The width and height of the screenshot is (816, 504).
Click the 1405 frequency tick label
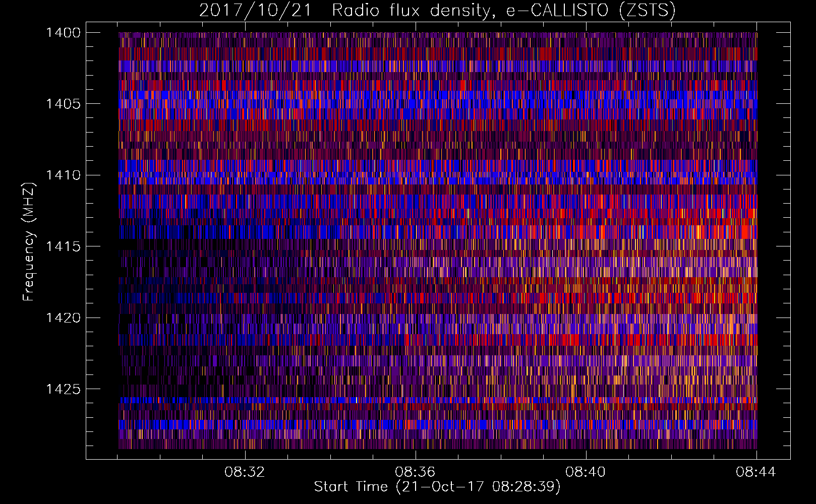click(x=63, y=104)
